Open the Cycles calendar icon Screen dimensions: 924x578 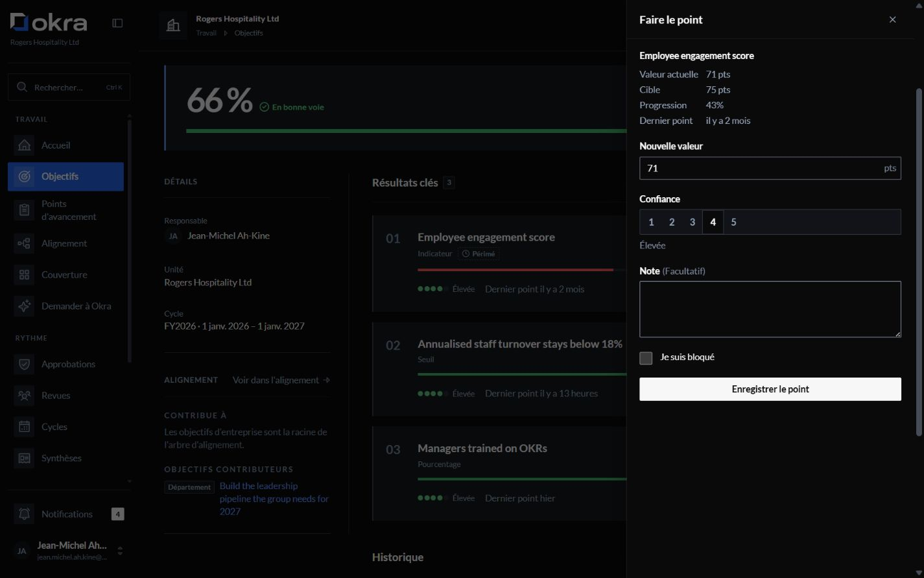(x=24, y=427)
